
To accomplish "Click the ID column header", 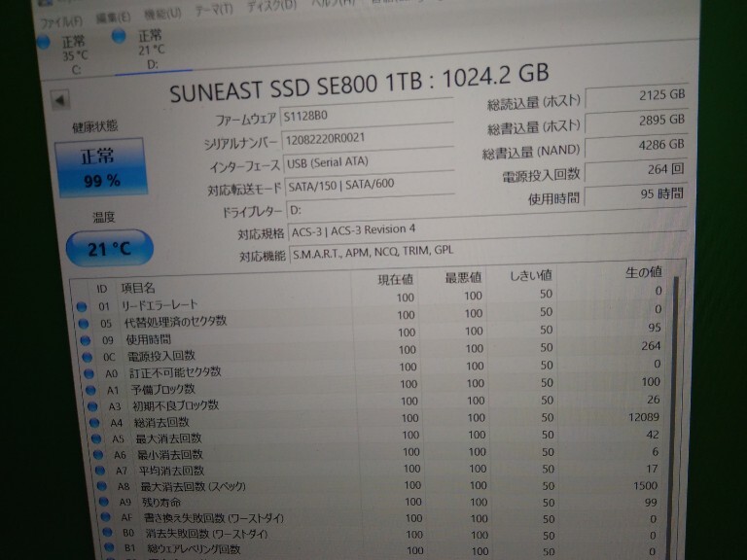I will point(102,289).
